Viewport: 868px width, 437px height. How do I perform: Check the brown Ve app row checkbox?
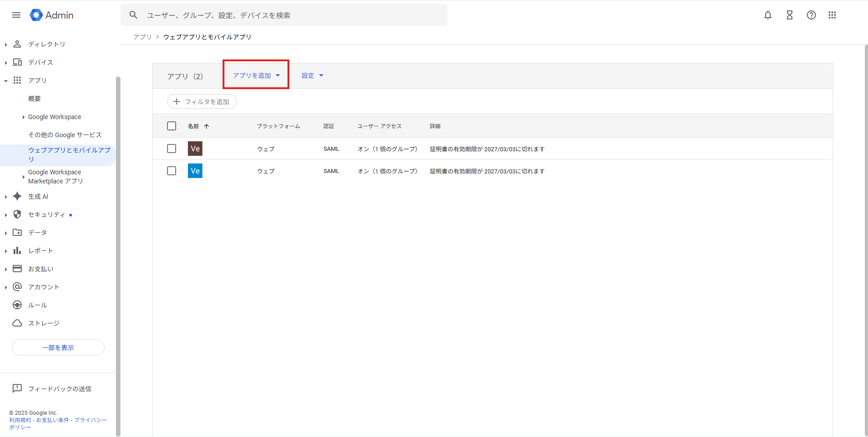(172, 149)
